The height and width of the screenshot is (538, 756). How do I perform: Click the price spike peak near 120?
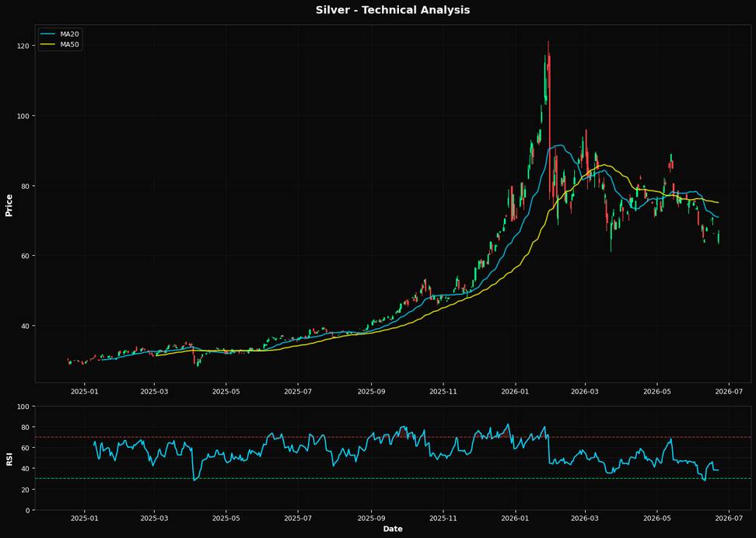548,43
